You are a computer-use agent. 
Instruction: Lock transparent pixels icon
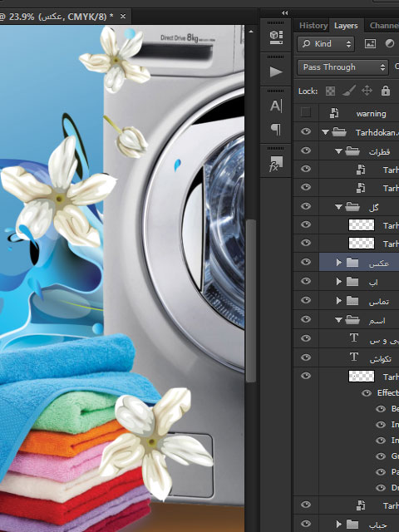point(330,91)
